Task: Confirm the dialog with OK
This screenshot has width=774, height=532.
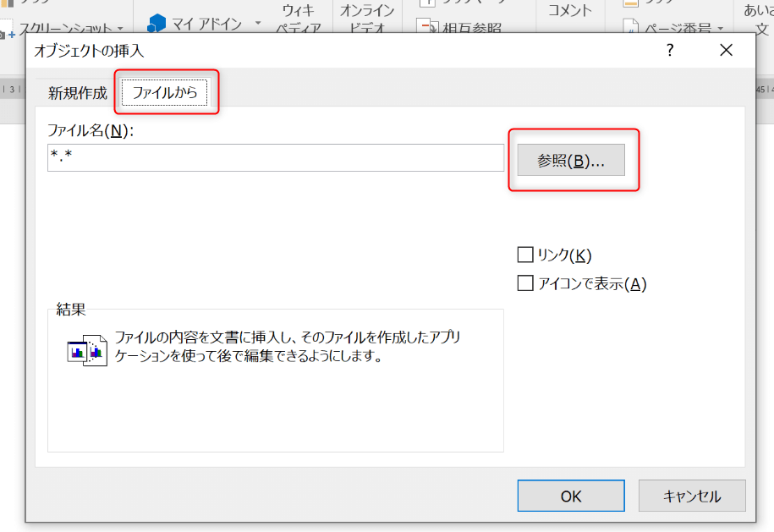Action: click(570, 496)
